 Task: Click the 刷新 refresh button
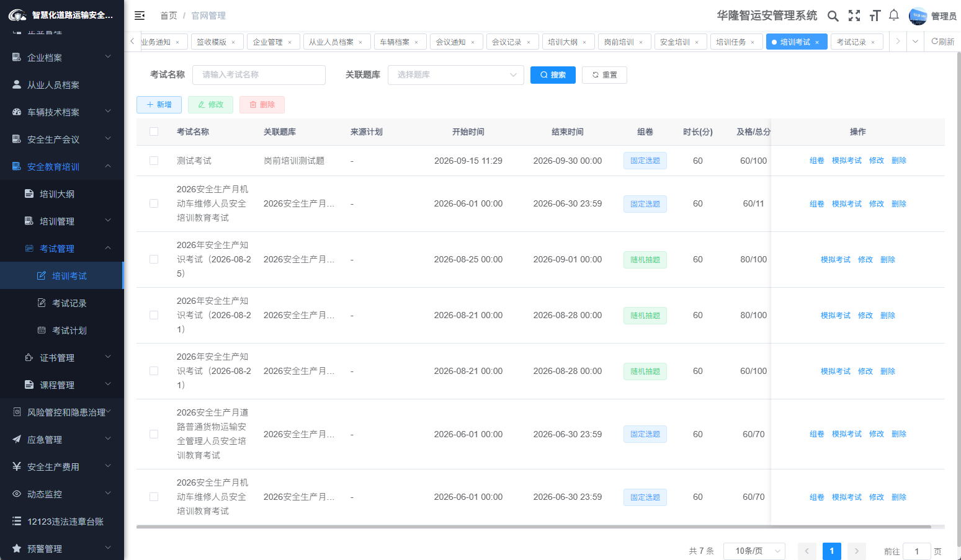tap(942, 42)
